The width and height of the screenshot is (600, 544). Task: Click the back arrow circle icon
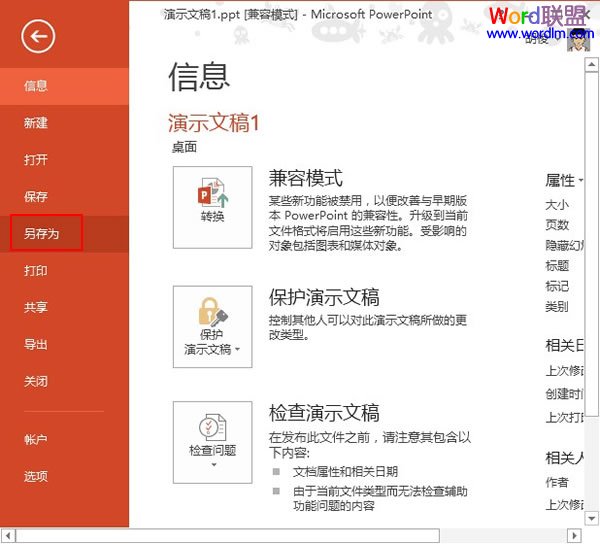[38, 36]
